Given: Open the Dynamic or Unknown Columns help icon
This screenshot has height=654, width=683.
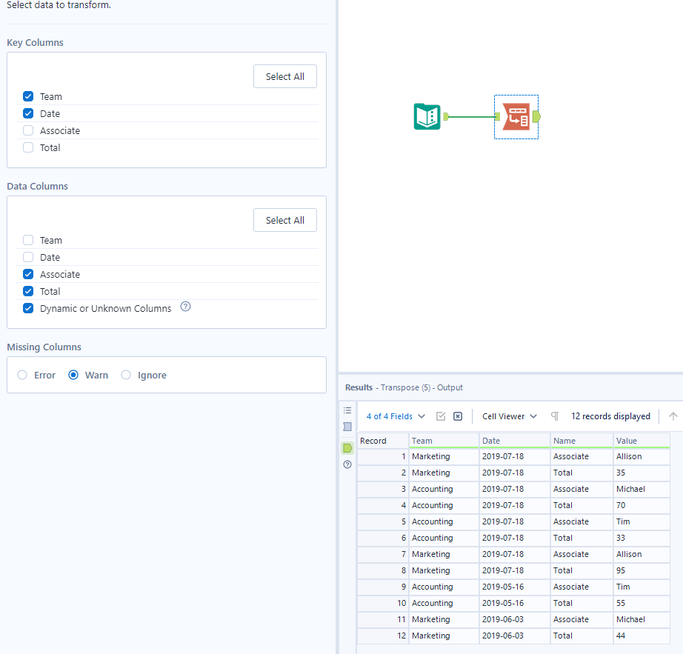Looking at the screenshot, I should coord(186,307).
